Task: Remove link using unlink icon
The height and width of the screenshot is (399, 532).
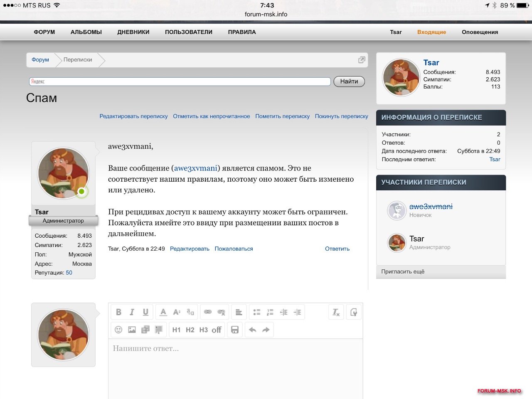Action: coord(222,312)
